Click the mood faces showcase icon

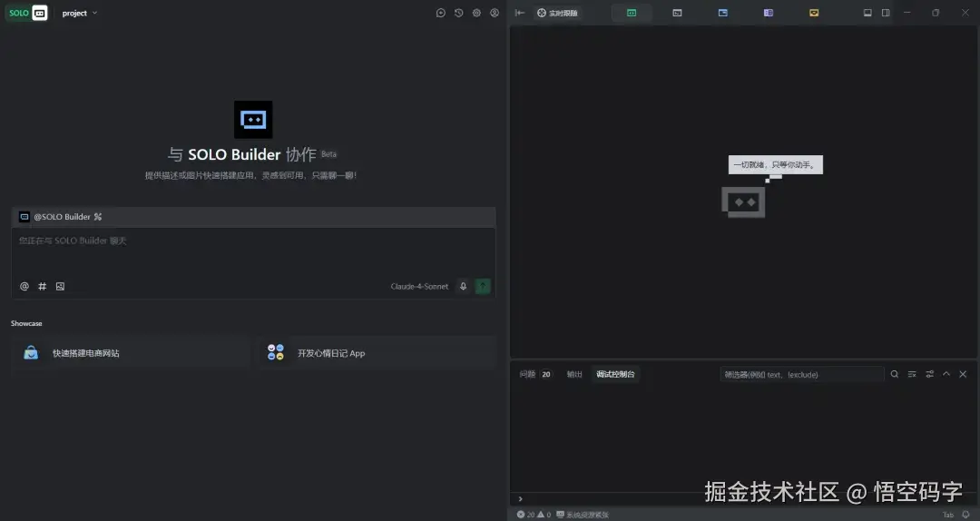(x=276, y=352)
